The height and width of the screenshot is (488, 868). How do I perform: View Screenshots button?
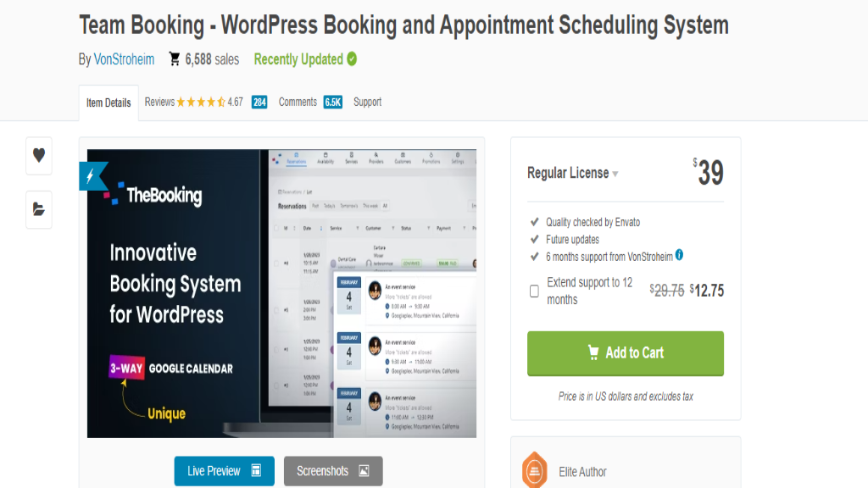[x=333, y=471]
